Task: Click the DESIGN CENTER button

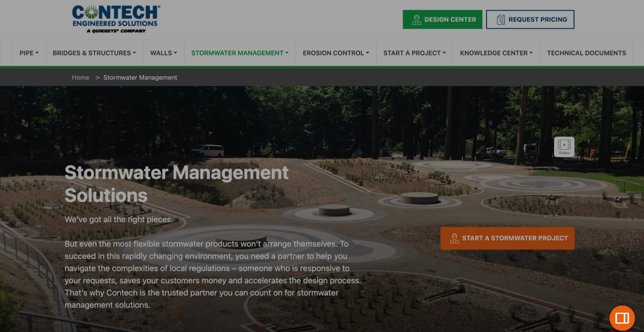Action: coord(442,19)
